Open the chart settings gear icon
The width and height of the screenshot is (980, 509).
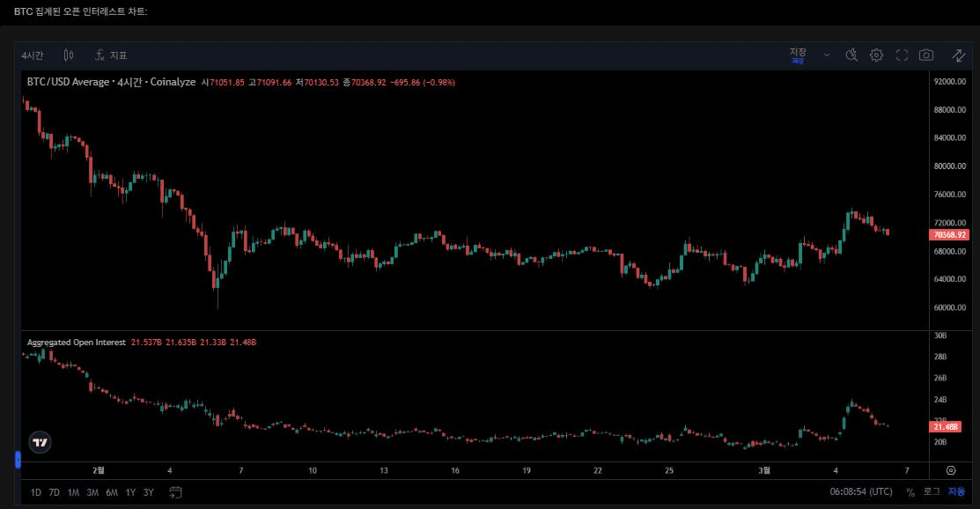coord(876,55)
